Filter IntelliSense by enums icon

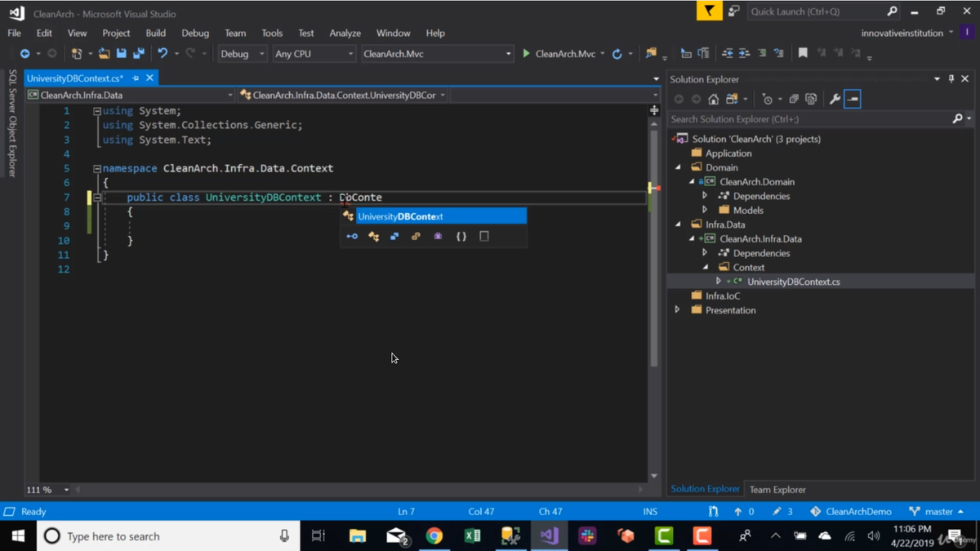pyautogui.click(x=416, y=237)
